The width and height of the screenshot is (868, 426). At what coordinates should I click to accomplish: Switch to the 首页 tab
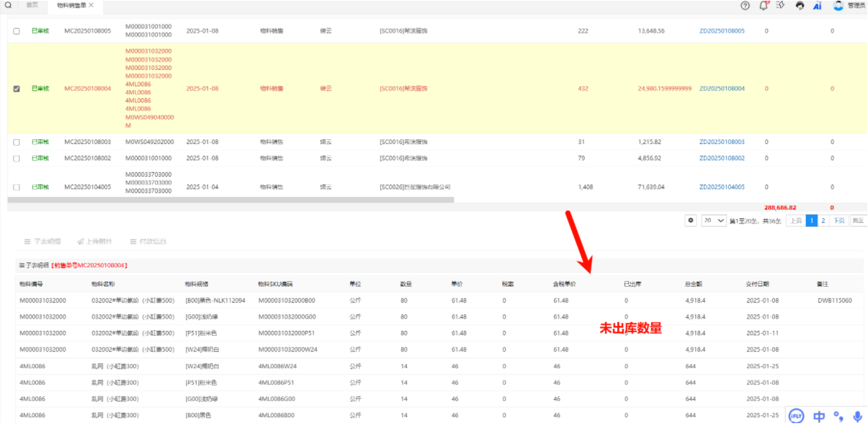32,5
